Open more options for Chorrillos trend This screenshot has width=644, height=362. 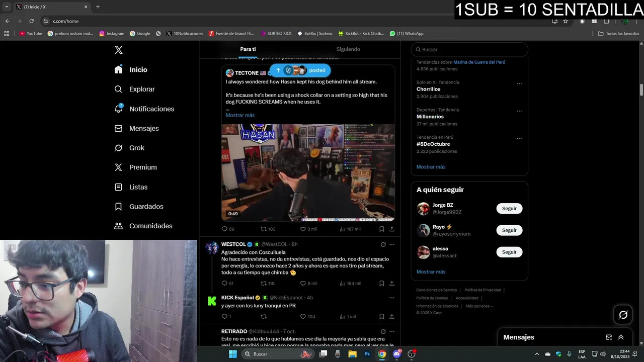519,83
